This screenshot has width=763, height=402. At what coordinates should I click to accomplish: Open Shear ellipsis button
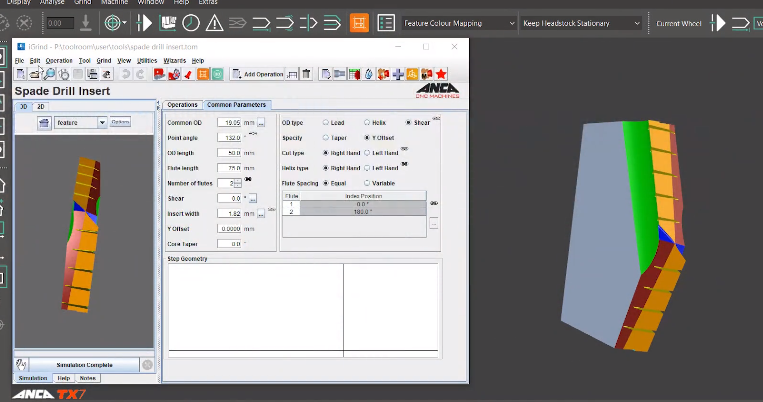point(253,199)
